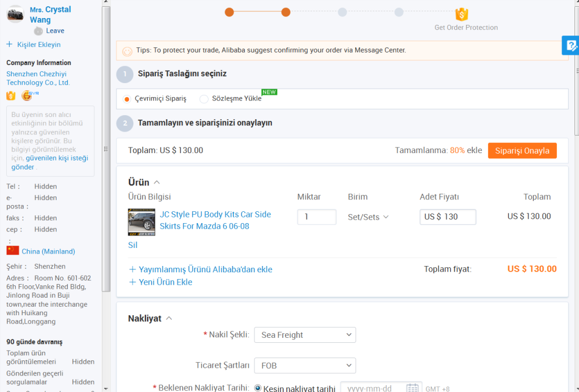
Task: Click the Siparişi Onayla button
Action: point(522,150)
